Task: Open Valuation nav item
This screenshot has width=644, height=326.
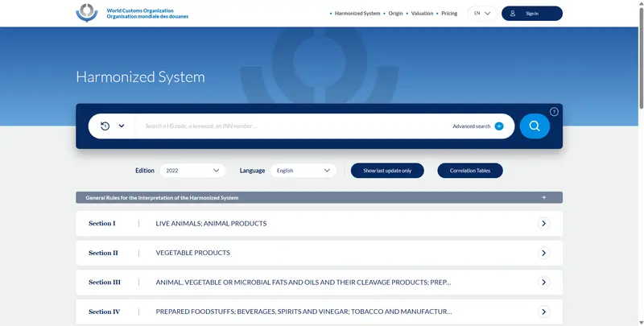Action: [x=422, y=14]
